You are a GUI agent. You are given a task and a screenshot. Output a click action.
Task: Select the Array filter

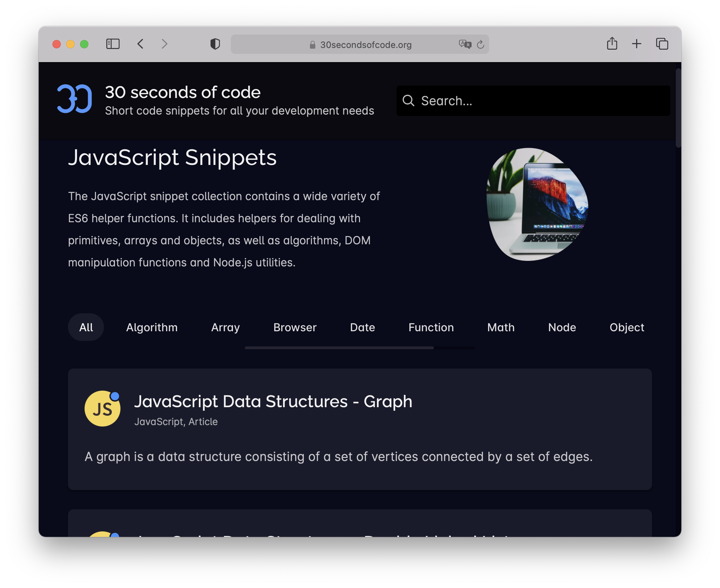[x=225, y=327]
